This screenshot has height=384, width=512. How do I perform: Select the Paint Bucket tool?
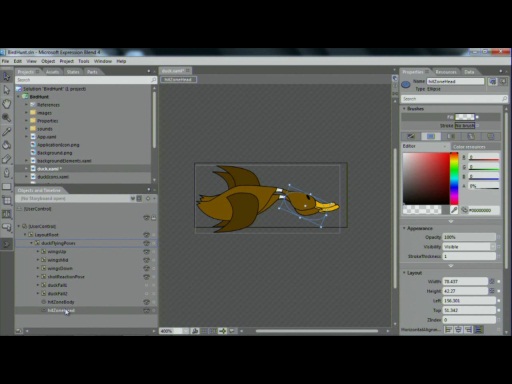point(6,145)
